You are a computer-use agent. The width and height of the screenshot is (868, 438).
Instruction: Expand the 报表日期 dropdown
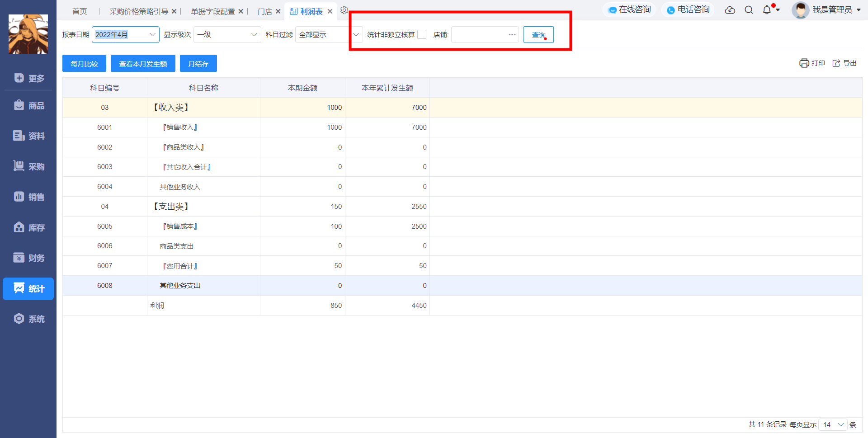coord(126,34)
